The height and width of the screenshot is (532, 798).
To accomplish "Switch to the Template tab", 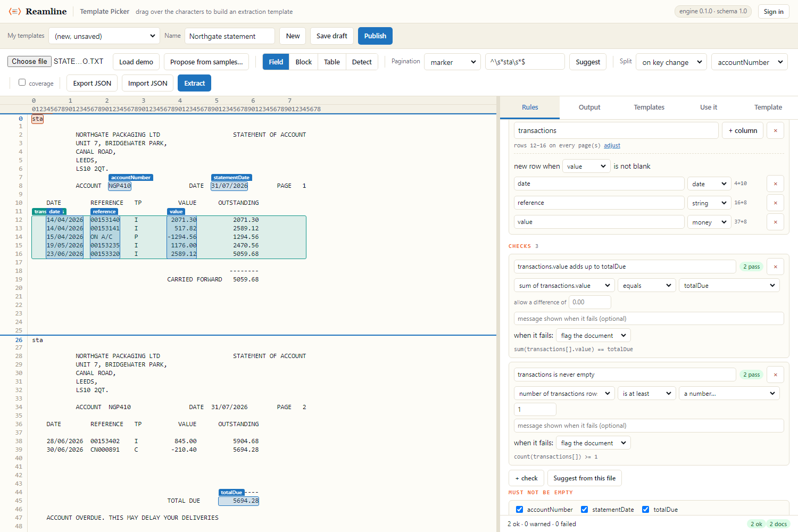I will (768, 107).
